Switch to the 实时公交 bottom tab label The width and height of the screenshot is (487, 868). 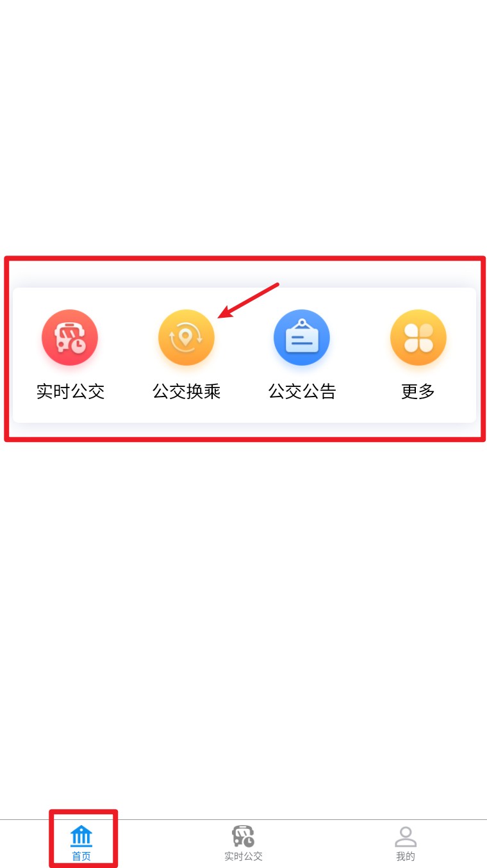tap(244, 856)
